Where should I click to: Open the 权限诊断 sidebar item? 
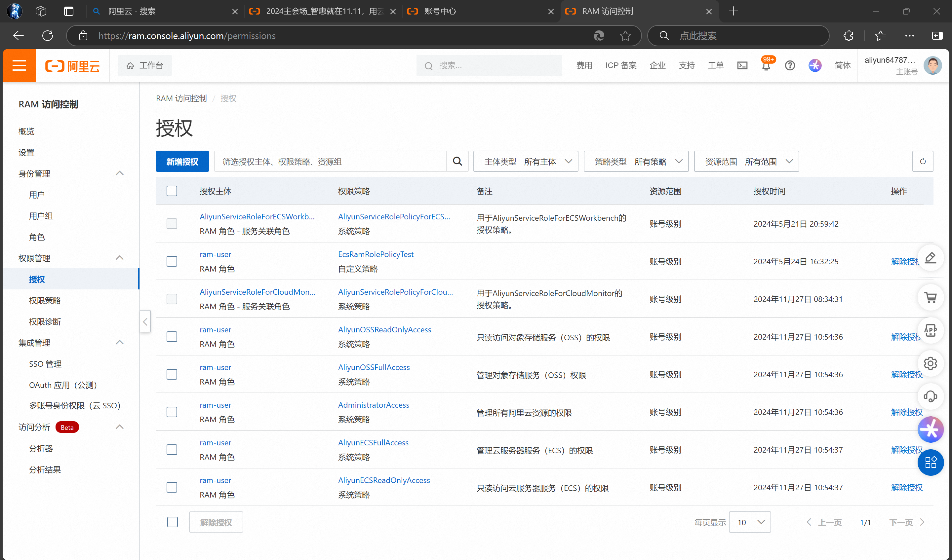45,321
